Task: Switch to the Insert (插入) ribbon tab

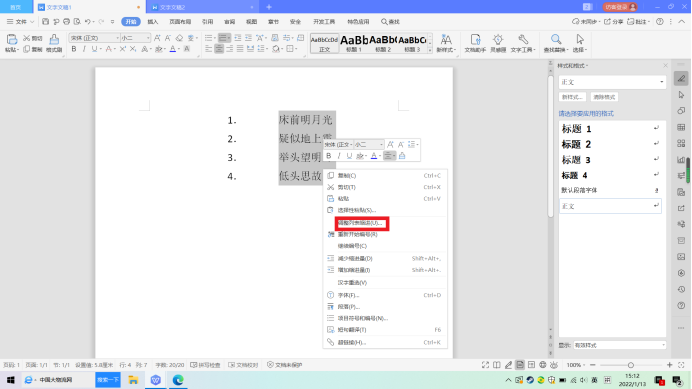Action: coord(153,21)
